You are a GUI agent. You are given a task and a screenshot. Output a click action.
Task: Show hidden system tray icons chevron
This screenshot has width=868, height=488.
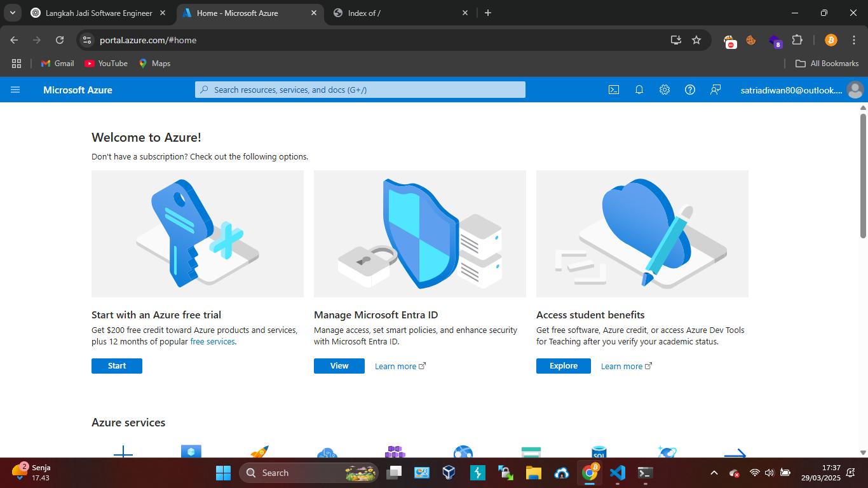[x=714, y=473]
